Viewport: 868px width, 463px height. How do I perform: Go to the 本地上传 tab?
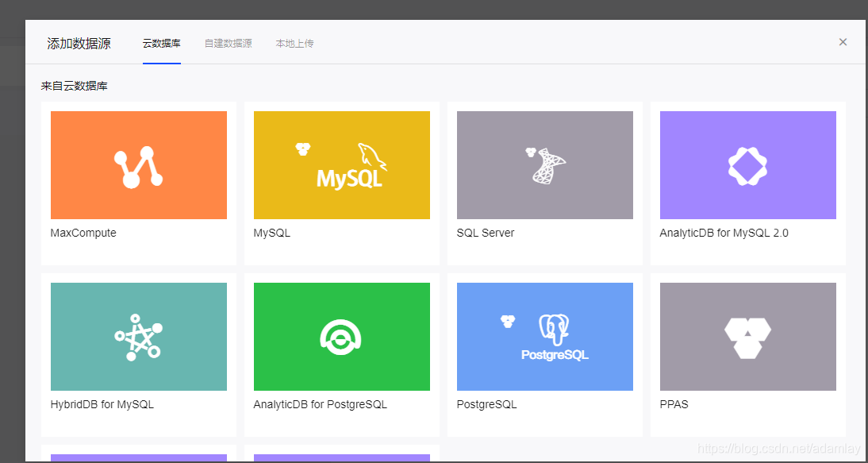(294, 44)
